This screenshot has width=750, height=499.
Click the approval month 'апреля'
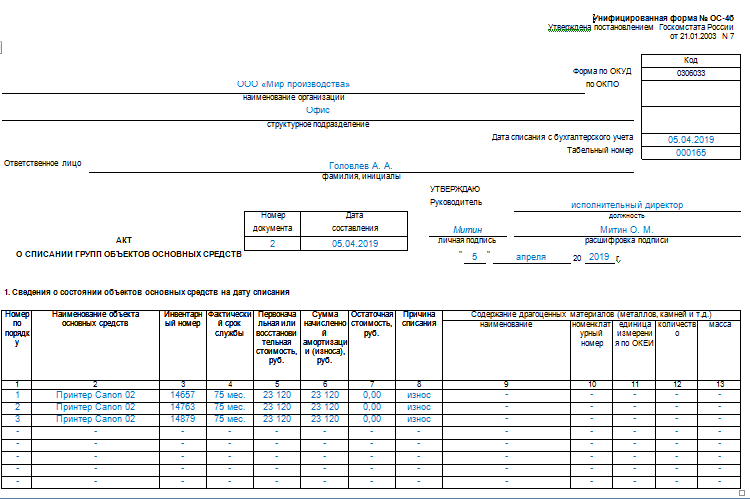pos(530,257)
